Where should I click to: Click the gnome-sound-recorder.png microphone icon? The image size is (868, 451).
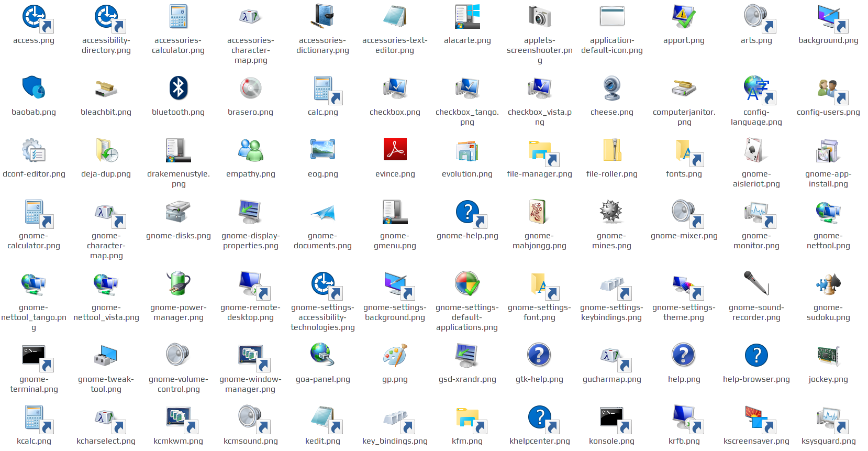(756, 283)
